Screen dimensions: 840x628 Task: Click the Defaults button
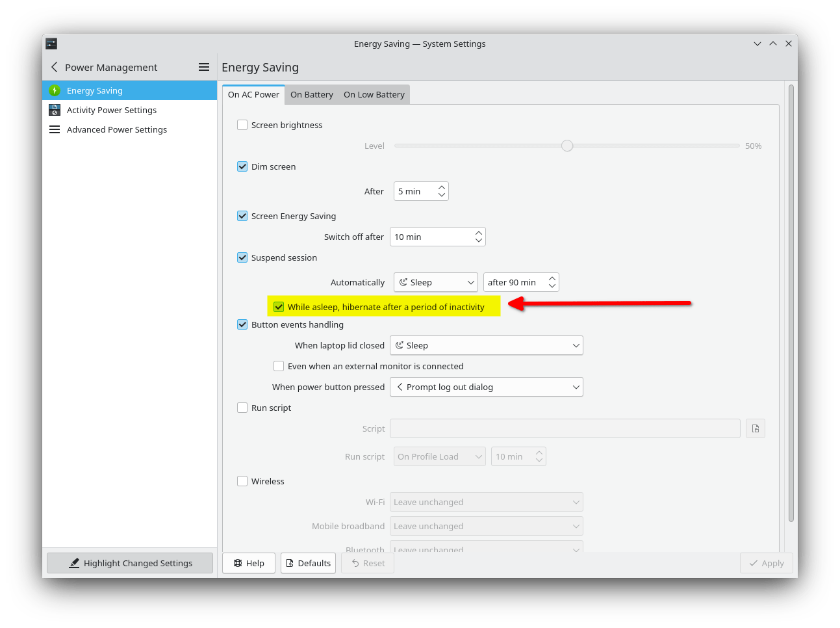[x=308, y=563]
